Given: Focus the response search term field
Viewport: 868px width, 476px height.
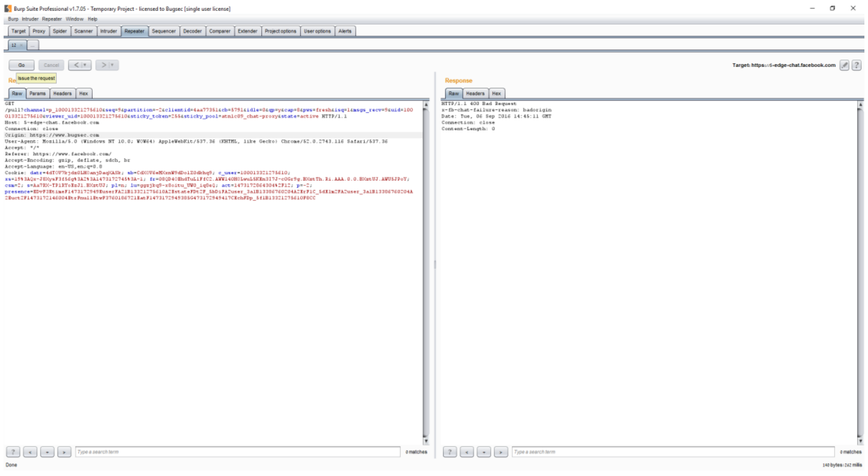Looking at the screenshot, I should [x=673, y=451].
